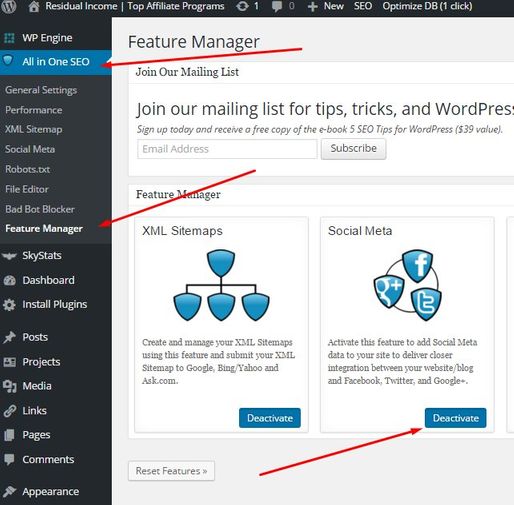The image size is (514, 505).
Task: Click the Install Plugins gear icon
Action: tap(9, 305)
